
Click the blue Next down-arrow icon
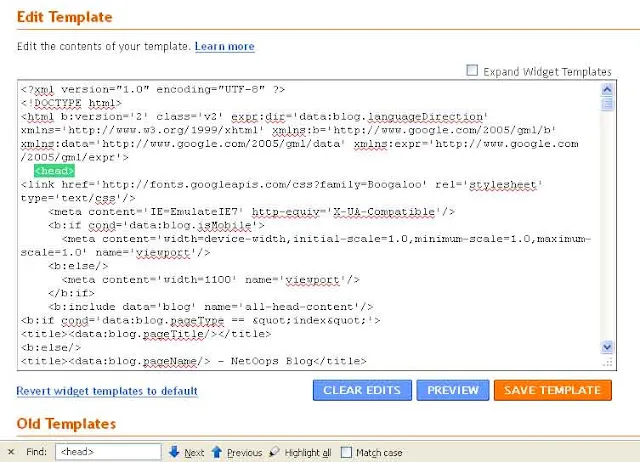174,452
